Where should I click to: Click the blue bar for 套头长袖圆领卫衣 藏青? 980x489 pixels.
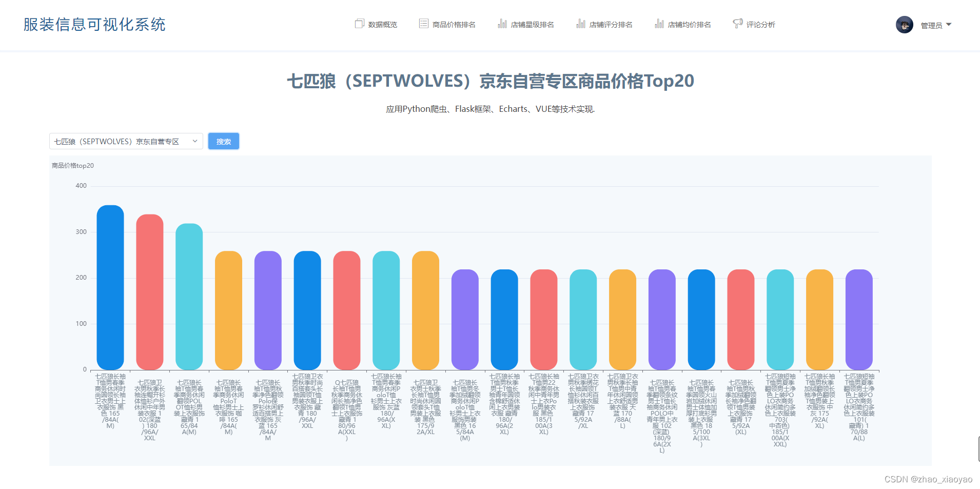(307, 310)
